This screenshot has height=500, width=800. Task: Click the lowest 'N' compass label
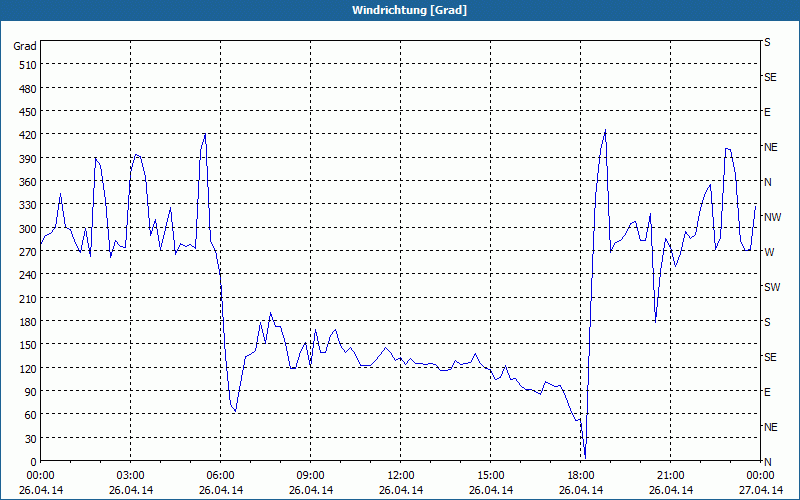[767, 462]
